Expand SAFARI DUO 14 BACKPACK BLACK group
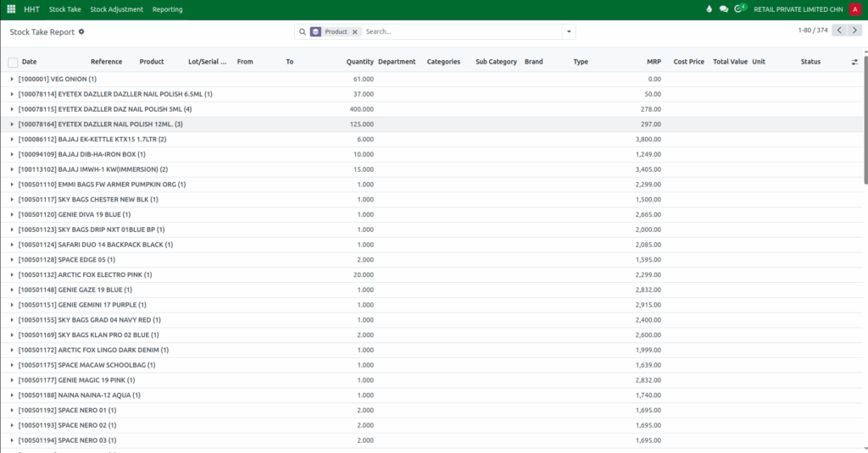The image size is (868, 453). [x=12, y=245]
